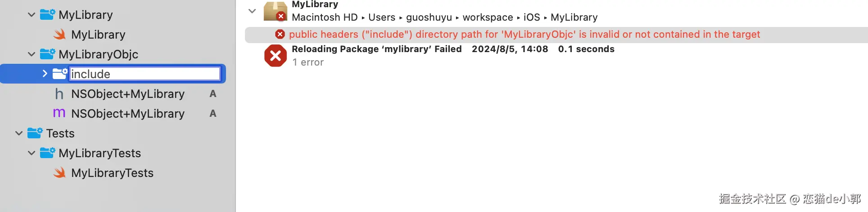Click the include folder name text field

[145, 74]
